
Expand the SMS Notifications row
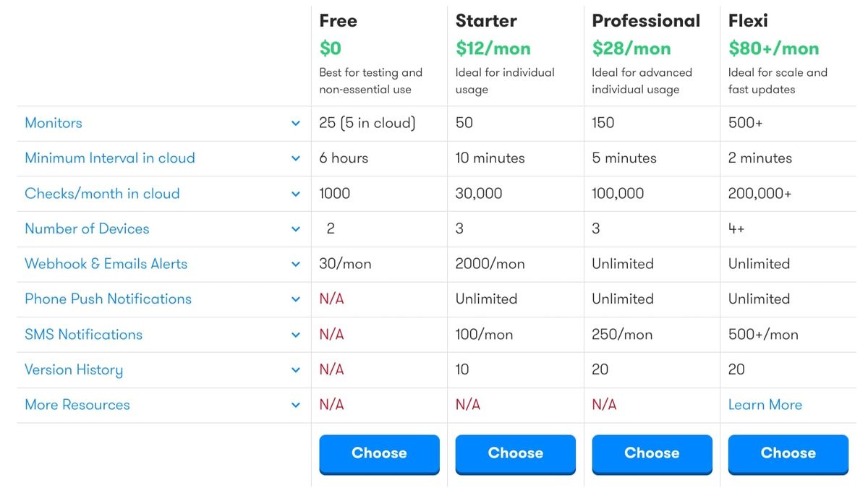click(296, 334)
